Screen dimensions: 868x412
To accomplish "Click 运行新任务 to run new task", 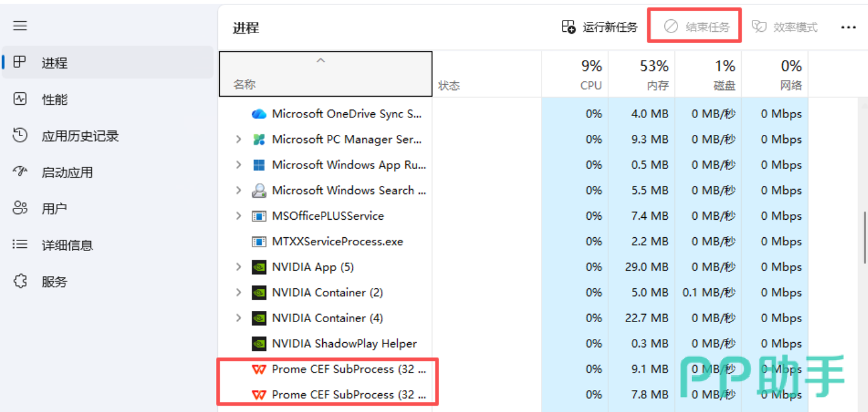I will [599, 27].
